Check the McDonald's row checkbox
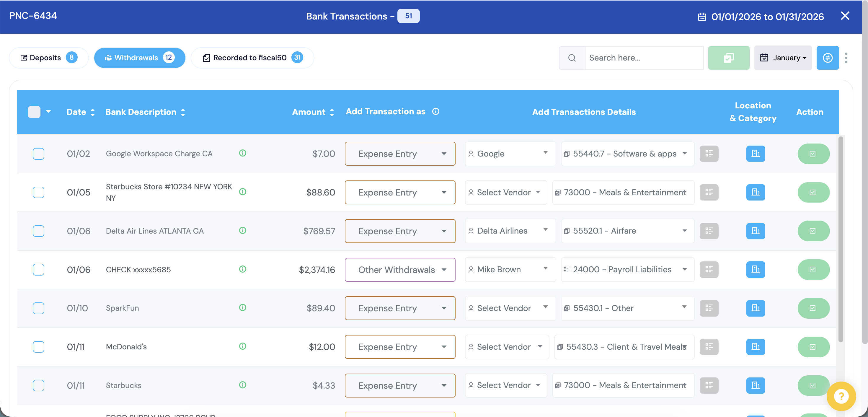Image resolution: width=868 pixels, height=417 pixels. pyautogui.click(x=38, y=347)
